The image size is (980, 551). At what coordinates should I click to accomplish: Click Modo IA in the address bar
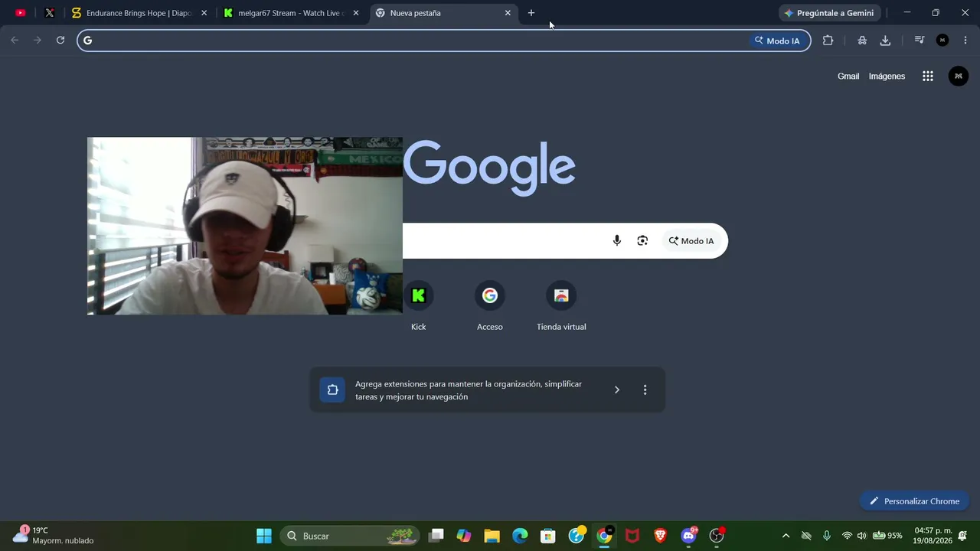tap(777, 41)
